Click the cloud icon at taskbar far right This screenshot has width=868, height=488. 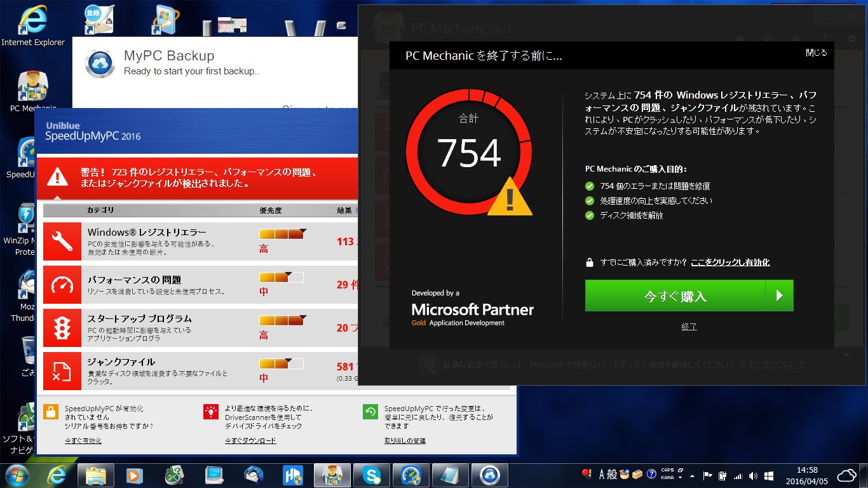(x=846, y=475)
